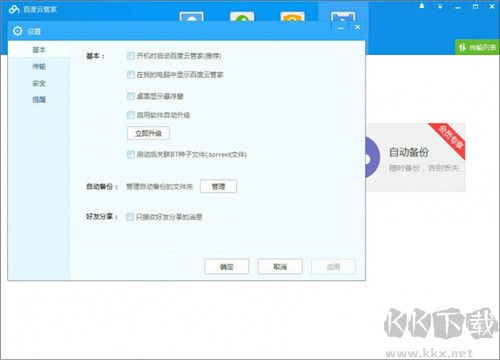Enable 桌面显示悬浮窗 checkbox
The image size is (500, 360).
point(131,96)
